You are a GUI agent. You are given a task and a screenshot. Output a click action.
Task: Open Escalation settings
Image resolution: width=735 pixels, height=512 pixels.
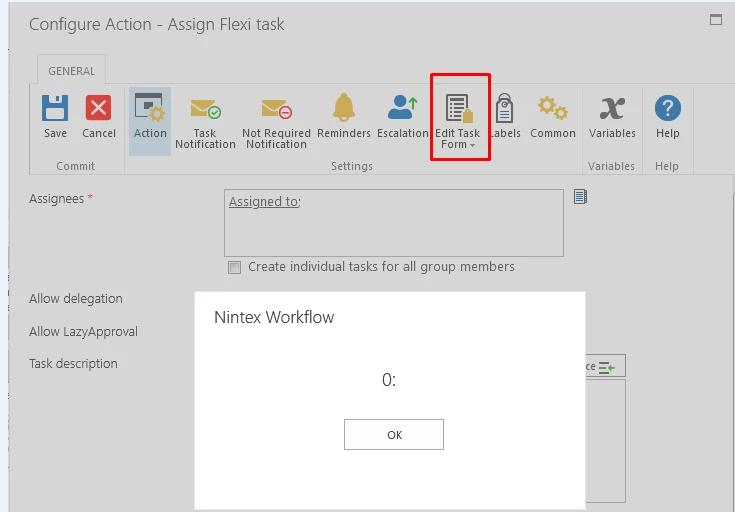click(403, 116)
